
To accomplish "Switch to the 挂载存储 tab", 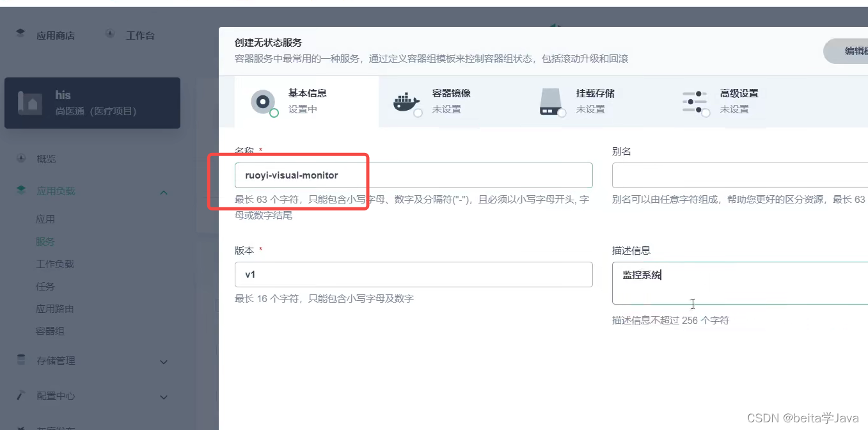I will pyautogui.click(x=594, y=102).
